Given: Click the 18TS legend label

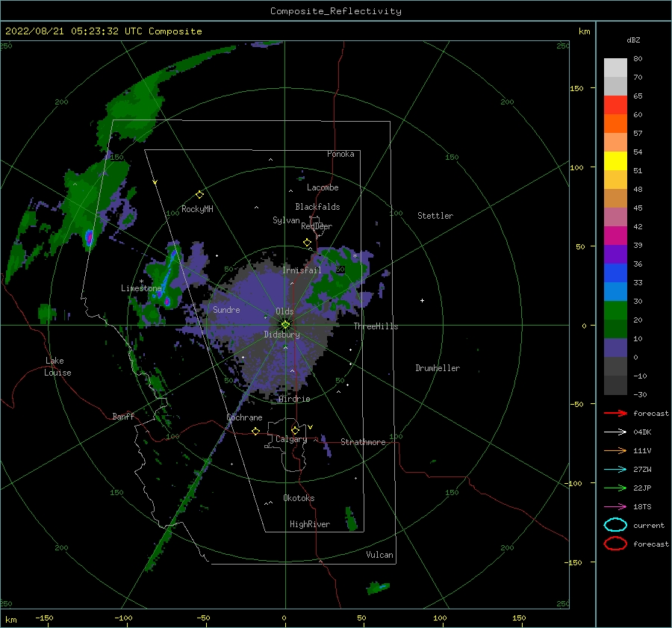Looking at the screenshot, I should pyautogui.click(x=642, y=507).
